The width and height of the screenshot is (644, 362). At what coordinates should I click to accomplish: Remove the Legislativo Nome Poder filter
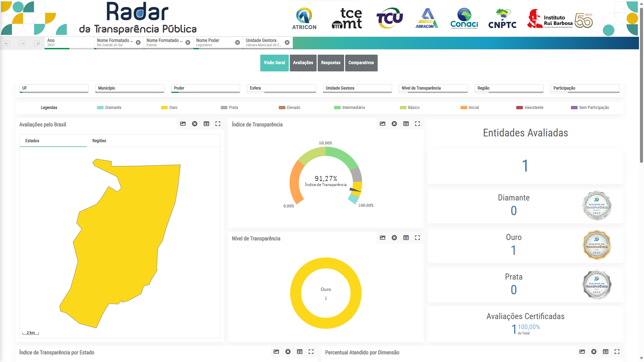[237, 43]
